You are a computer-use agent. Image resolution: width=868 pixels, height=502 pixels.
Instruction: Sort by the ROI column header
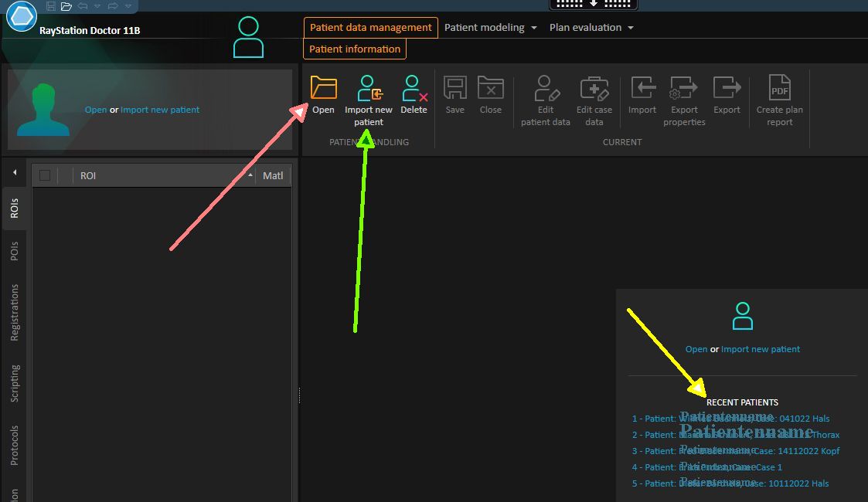(x=162, y=175)
